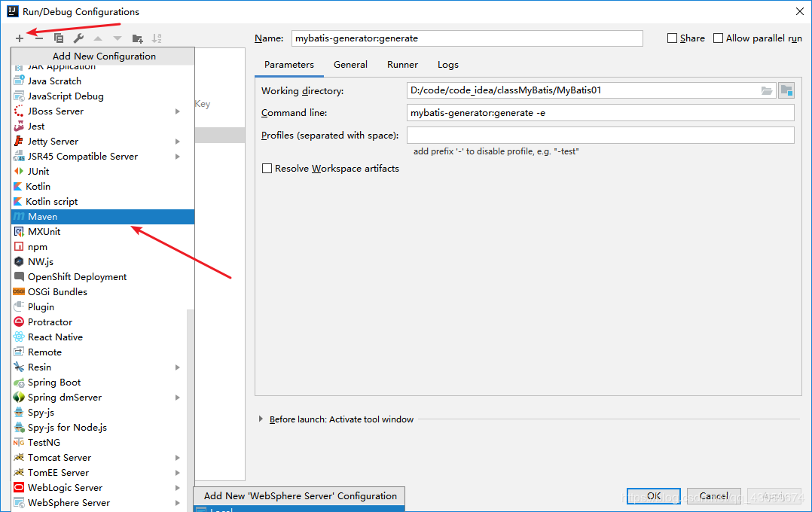Expand the Spring dmServer submenu

178,397
